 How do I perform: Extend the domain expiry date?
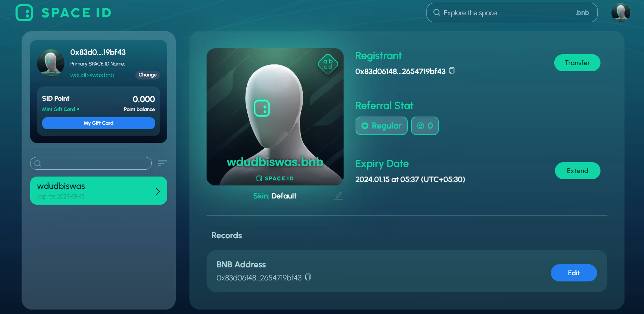click(577, 171)
